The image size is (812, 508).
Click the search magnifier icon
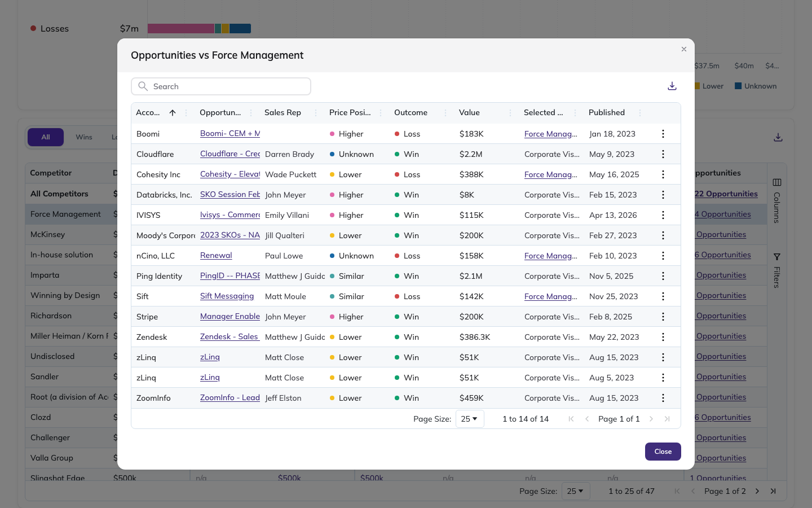coord(143,86)
